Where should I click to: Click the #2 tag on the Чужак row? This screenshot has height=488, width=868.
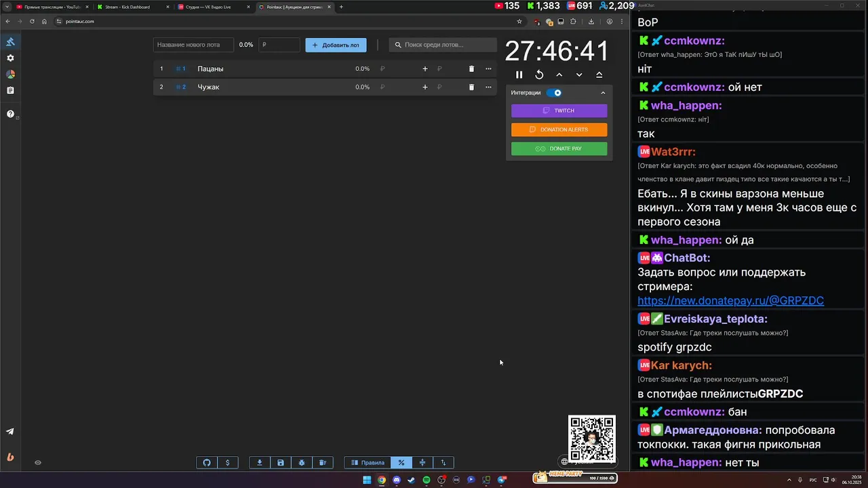(180, 87)
